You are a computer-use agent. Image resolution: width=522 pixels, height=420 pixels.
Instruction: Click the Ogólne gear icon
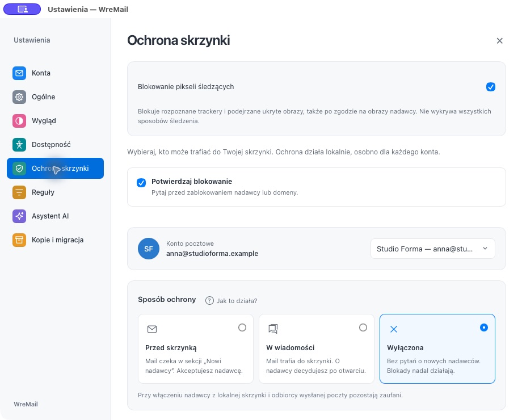19,97
